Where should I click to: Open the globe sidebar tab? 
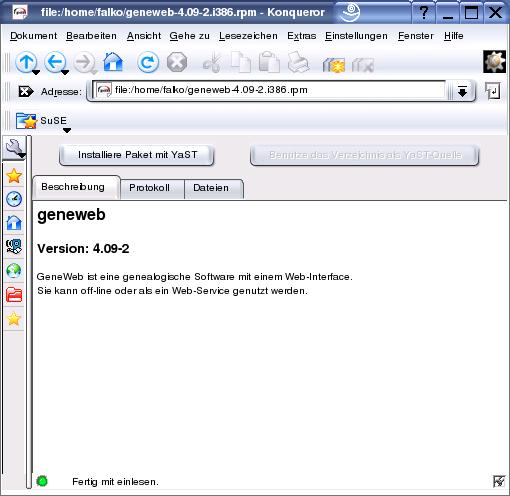(x=14, y=271)
